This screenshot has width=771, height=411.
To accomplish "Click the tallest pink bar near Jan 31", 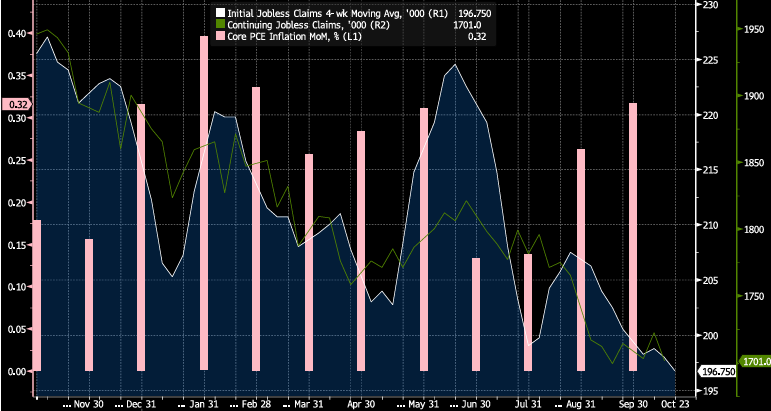I will coord(204,203).
